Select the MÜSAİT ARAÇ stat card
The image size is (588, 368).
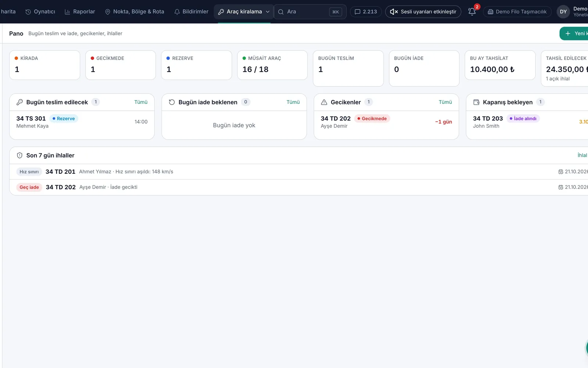click(x=272, y=65)
